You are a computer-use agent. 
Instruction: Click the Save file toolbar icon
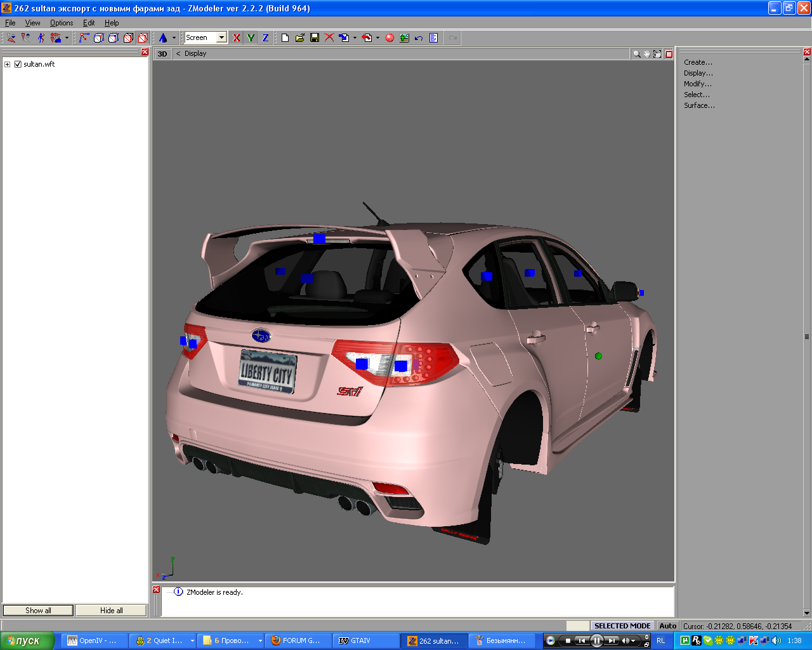click(x=315, y=38)
